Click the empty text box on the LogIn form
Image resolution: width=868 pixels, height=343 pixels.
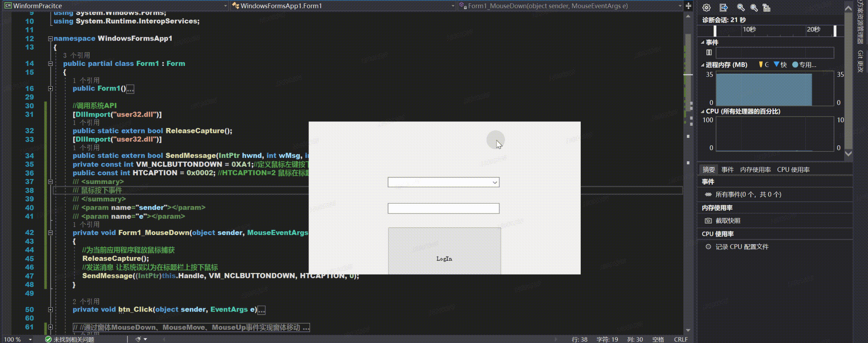pos(443,208)
